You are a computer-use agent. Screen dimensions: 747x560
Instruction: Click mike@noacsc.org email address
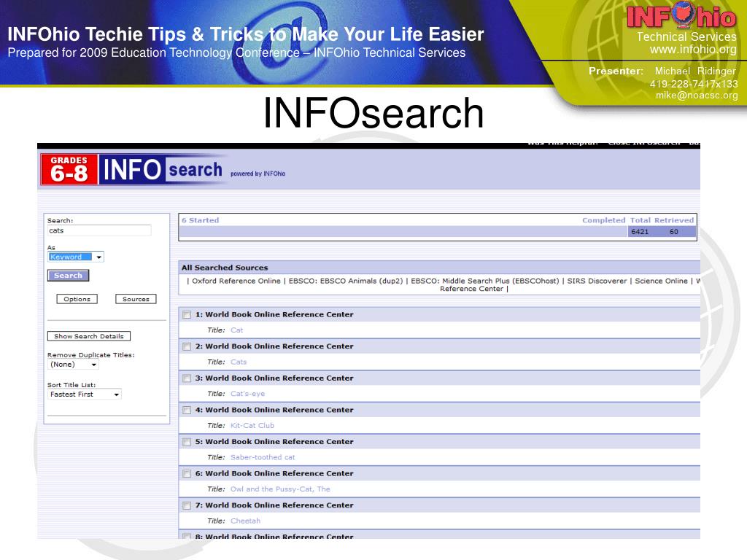point(697,96)
